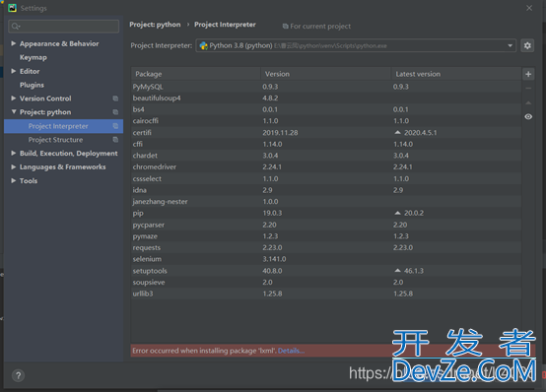This screenshot has width=546, height=392.
Task: Click latest version 20.0.2 for pip
Action: point(414,213)
